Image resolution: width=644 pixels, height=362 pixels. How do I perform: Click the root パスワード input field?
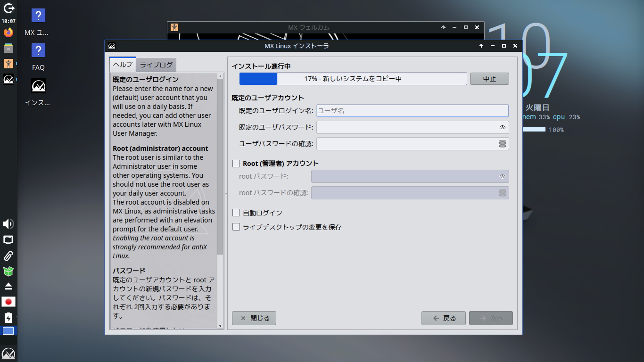point(410,176)
